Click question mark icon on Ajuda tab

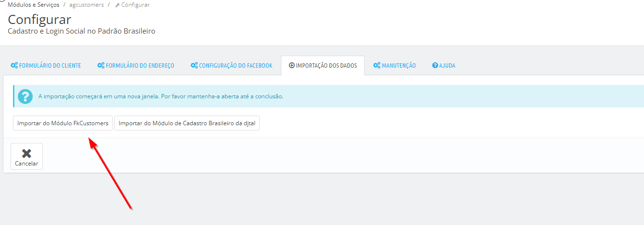pyautogui.click(x=435, y=66)
